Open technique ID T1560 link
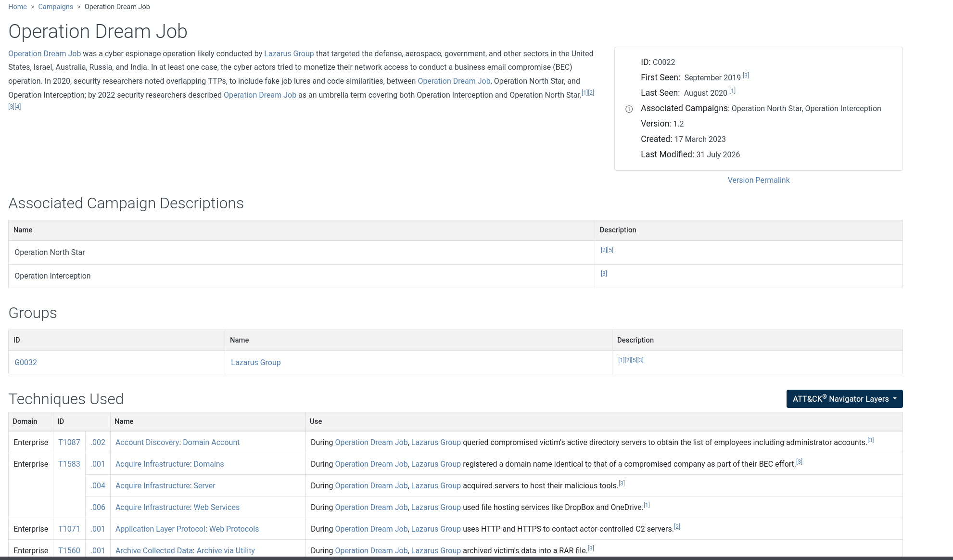Screen dimensions: 953x560 point(69,550)
